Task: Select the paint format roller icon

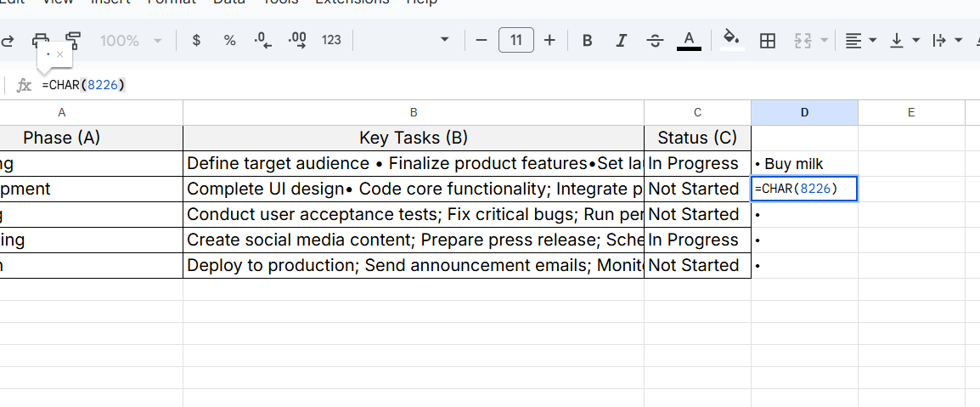Action: point(73,40)
